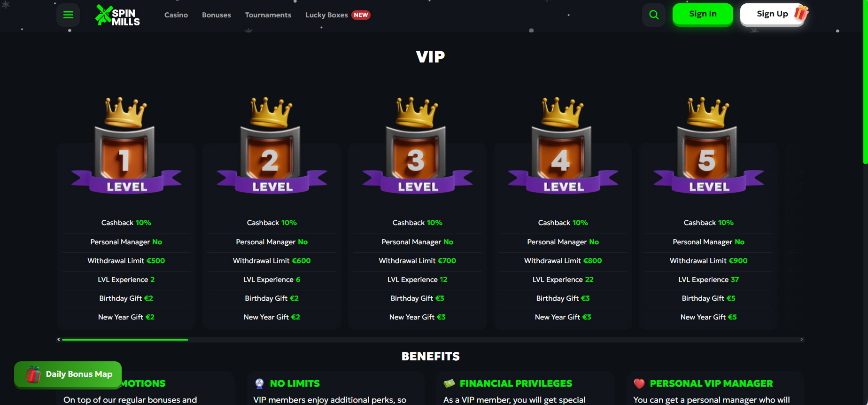The width and height of the screenshot is (868, 405).
Task: Click the cash icon beside Financial Privileges
Action: [x=449, y=383]
